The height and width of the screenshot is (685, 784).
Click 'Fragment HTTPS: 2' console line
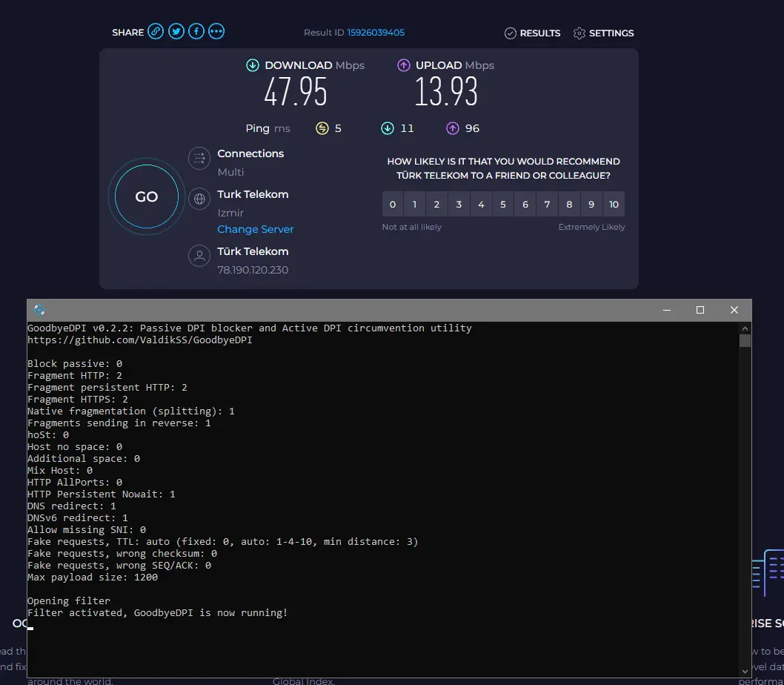[78, 400]
